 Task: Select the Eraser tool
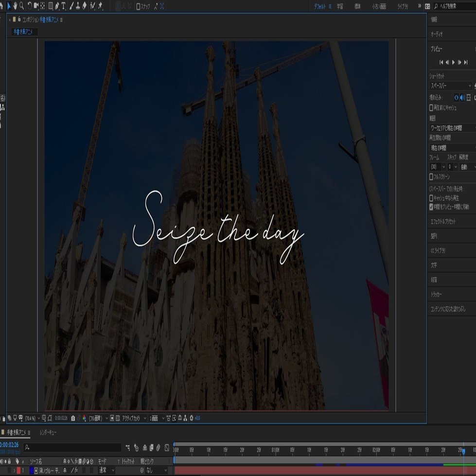point(85,6)
